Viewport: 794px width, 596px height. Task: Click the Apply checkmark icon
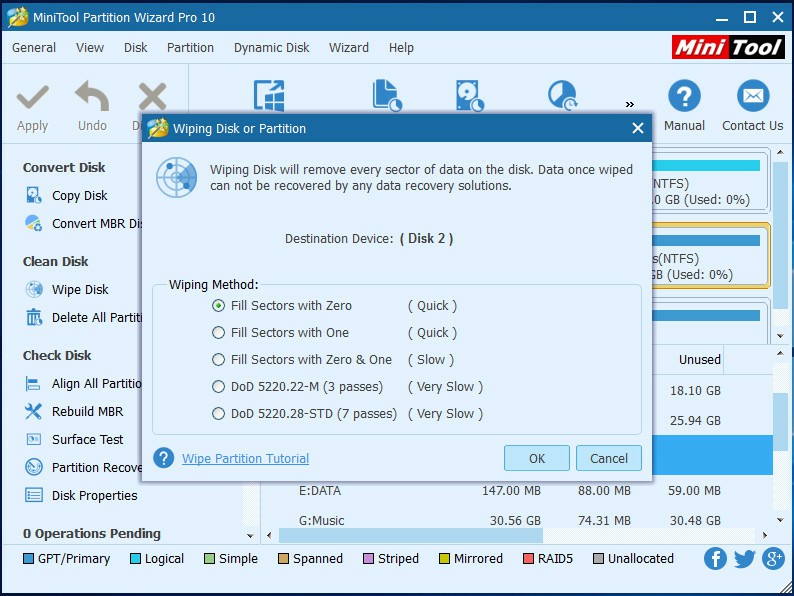pyautogui.click(x=32, y=96)
